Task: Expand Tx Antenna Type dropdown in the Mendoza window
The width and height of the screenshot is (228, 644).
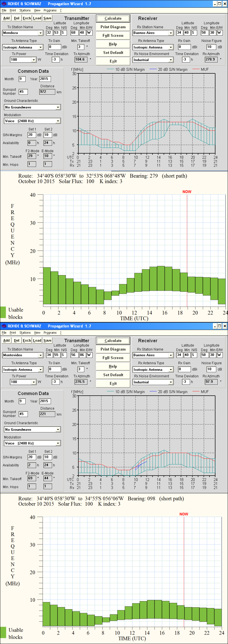Action: coord(41,47)
